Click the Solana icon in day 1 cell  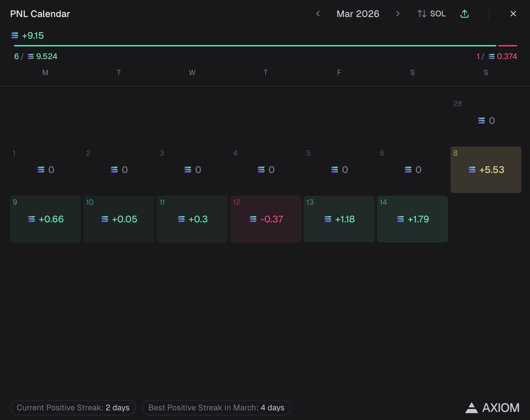[x=41, y=170]
